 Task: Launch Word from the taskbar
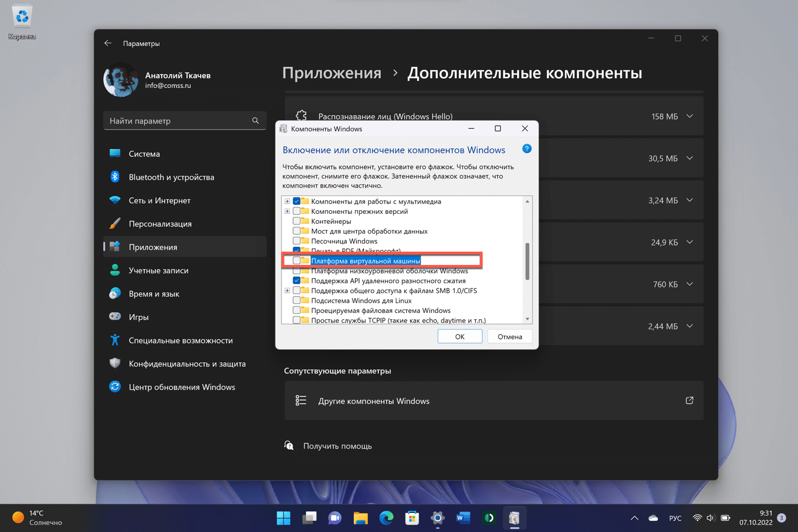click(463, 518)
